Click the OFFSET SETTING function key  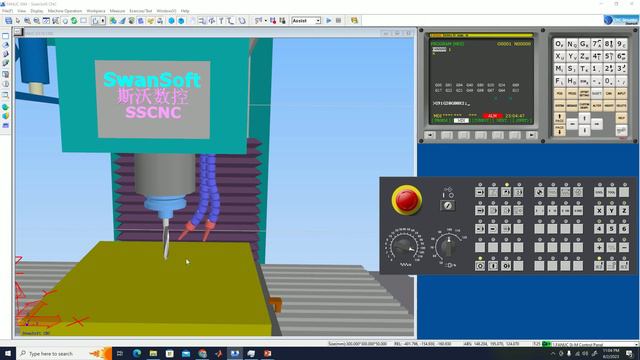click(584, 93)
